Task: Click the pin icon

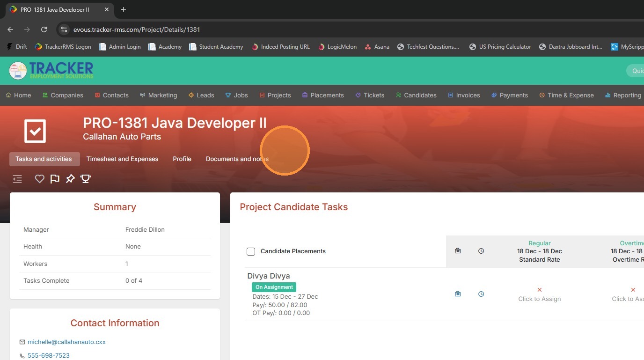Action: point(70,178)
